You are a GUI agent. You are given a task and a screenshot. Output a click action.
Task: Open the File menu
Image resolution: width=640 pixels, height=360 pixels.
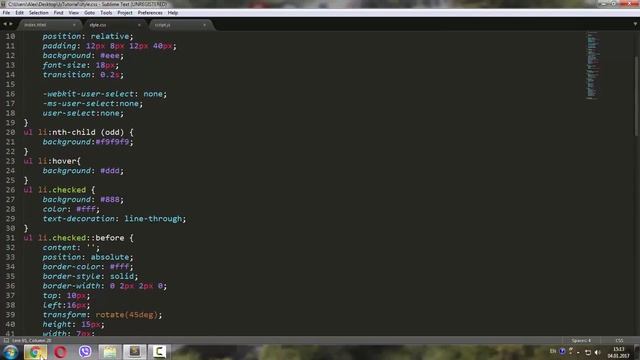coord(6,13)
